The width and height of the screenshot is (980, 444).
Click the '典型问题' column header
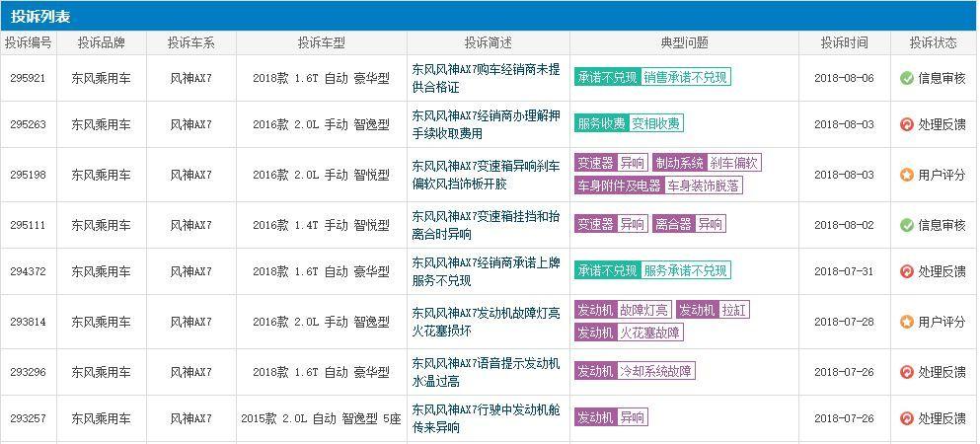coord(684,43)
